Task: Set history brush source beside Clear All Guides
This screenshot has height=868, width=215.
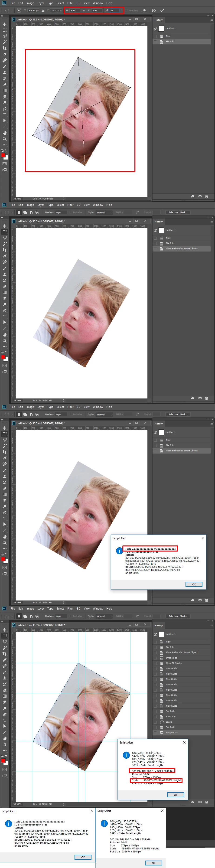Action: click(x=155, y=663)
